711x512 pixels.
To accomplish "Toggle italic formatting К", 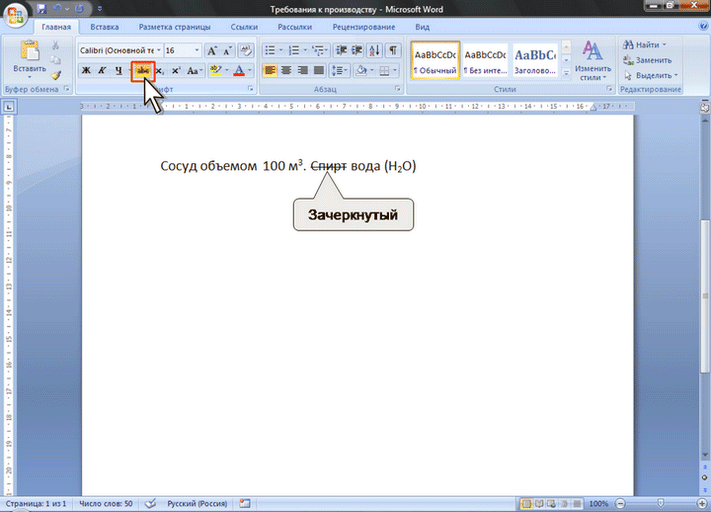I will pyautogui.click(x=102, y=70).
